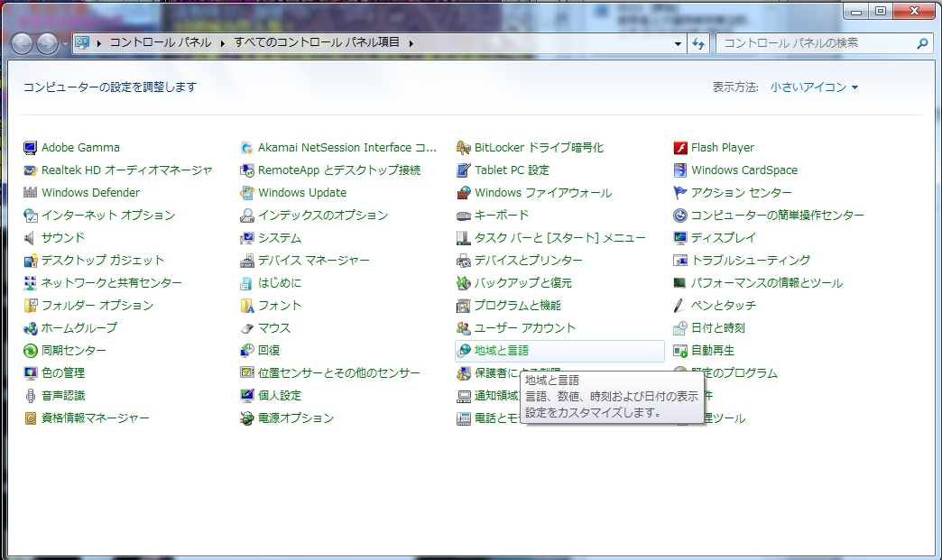The height and width of the screenshot is (560, 942).
Task: Open the 資格情報マネージャー icon
Action: 30,418
